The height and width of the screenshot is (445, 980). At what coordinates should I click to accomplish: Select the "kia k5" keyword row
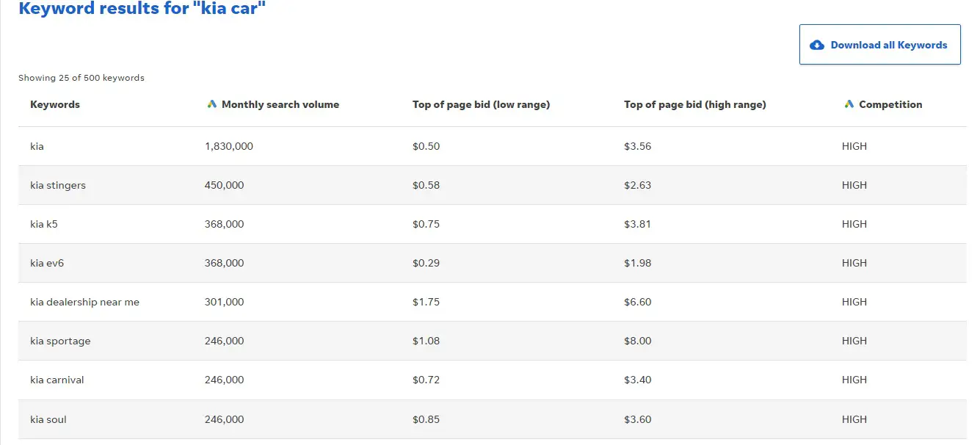click(44, 224)
